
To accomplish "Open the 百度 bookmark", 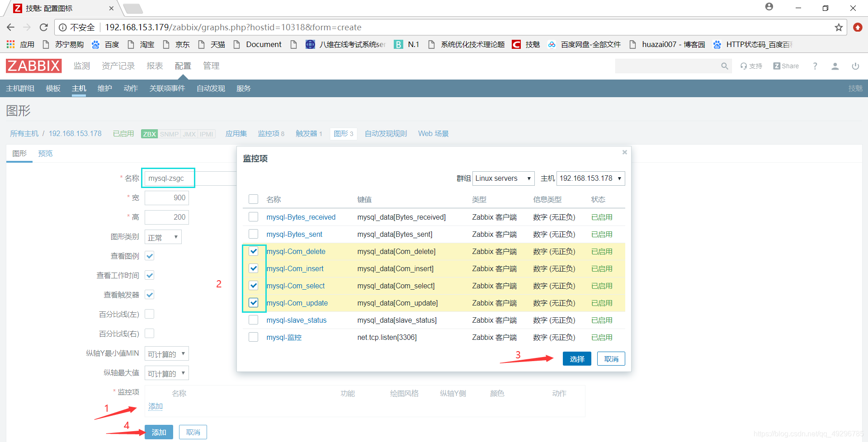I will tap(105, 44).
